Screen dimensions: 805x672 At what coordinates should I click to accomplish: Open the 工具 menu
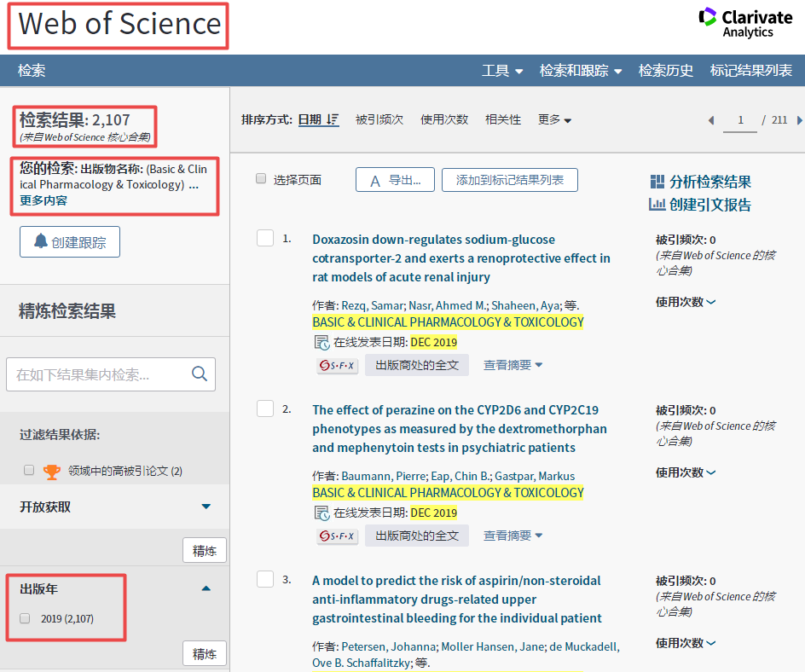(x=502, y=71)
